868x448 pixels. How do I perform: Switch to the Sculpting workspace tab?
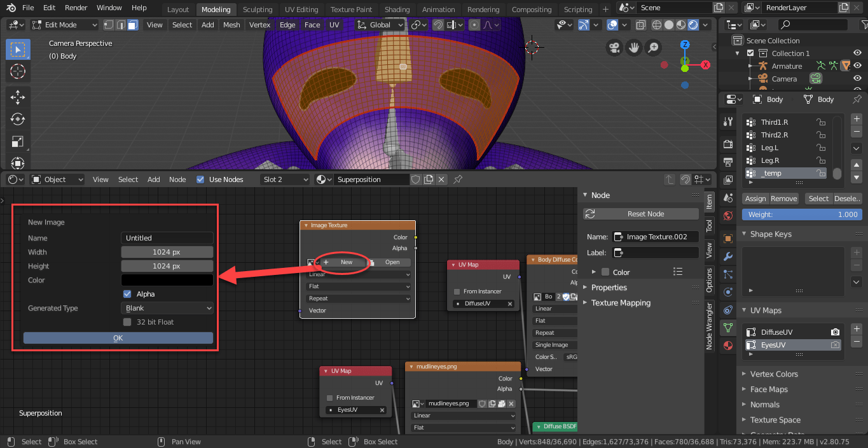(258, 10)
